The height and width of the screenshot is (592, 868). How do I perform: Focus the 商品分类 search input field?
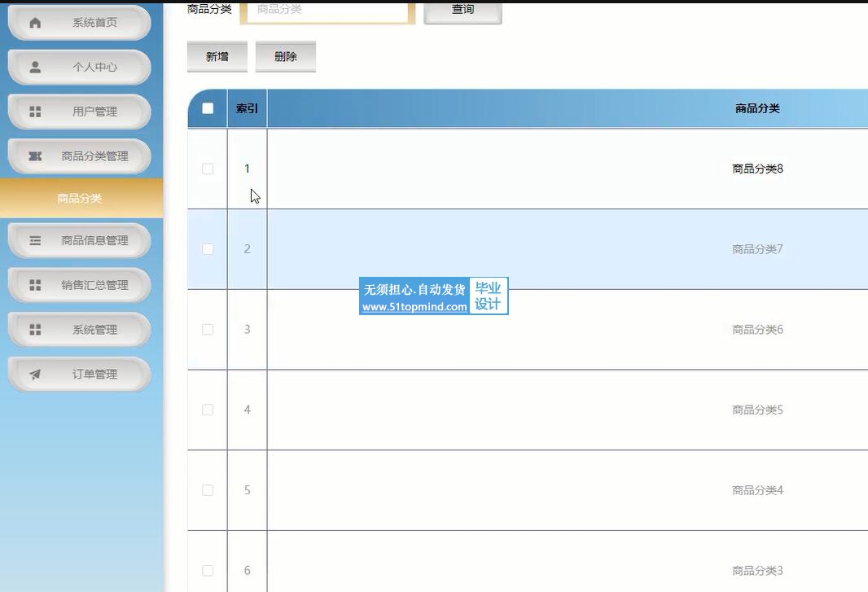coord(327,11)
